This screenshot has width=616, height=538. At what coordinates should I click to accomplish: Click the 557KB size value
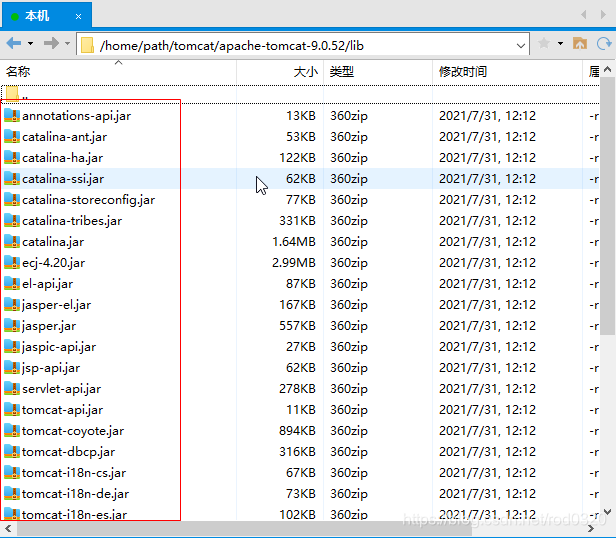click(297, 325)
